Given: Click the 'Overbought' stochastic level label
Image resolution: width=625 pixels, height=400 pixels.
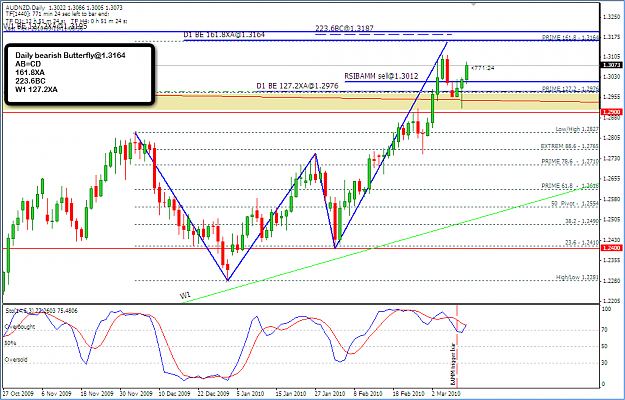Looking at the screenshot, I should pyautogui.click(x=20, y=327).
